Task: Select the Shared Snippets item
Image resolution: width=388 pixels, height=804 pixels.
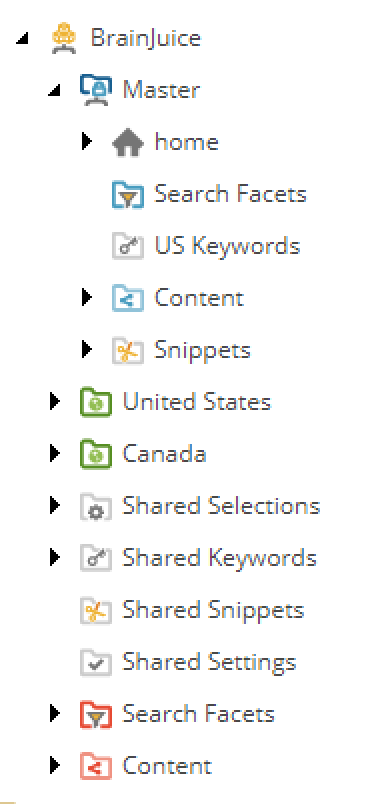Action: [192, 610]
